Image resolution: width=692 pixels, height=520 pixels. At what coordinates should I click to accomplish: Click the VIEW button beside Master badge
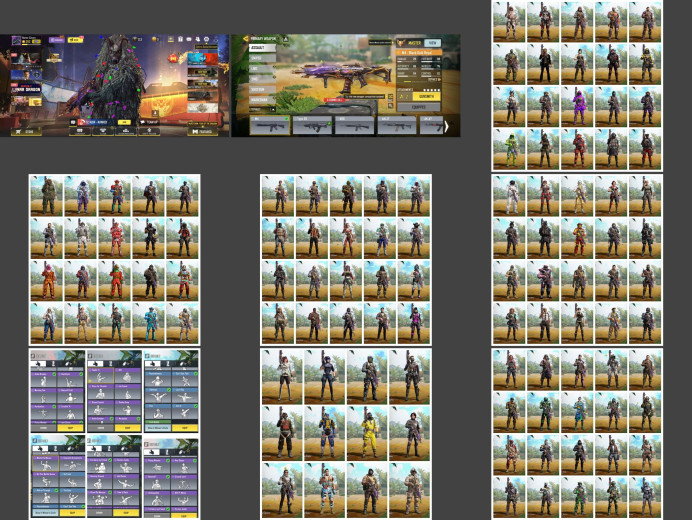[432, 43]
